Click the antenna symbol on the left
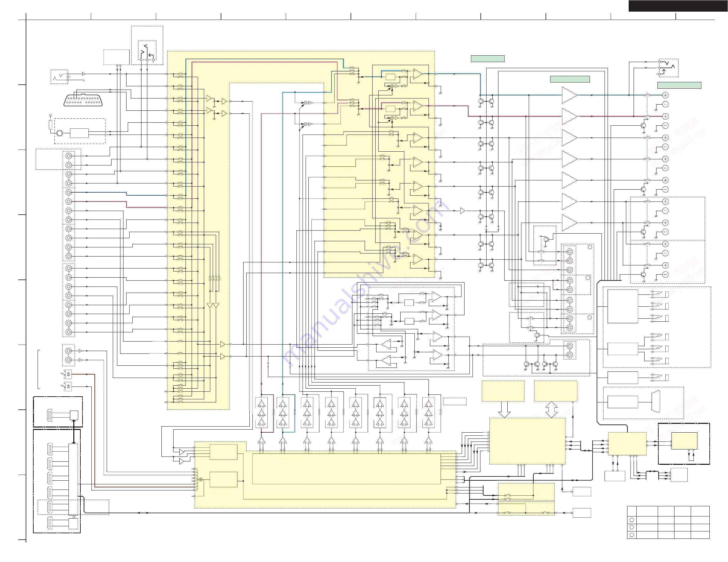This screenshot has width=728, height=562. click(50, 116)
